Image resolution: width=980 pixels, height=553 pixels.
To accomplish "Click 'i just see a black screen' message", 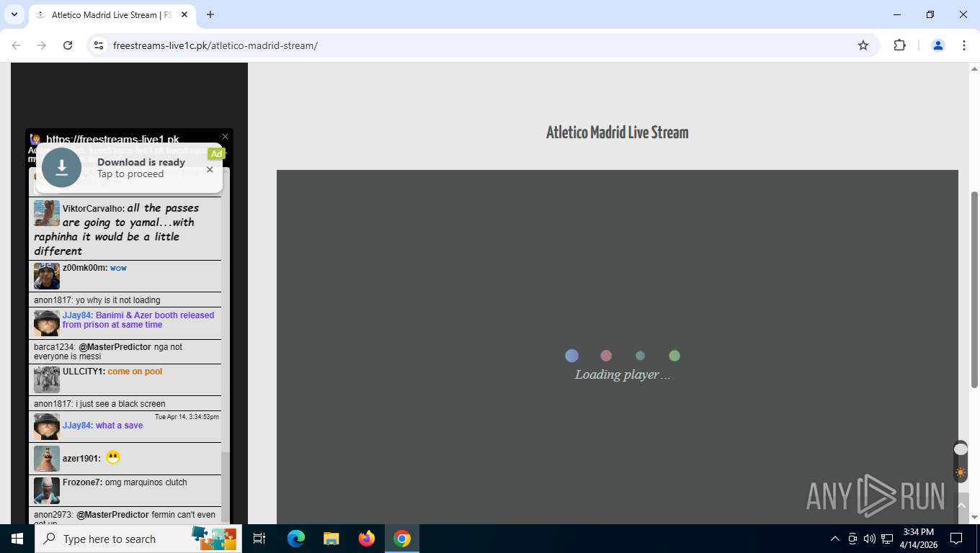I will [120, 404].
